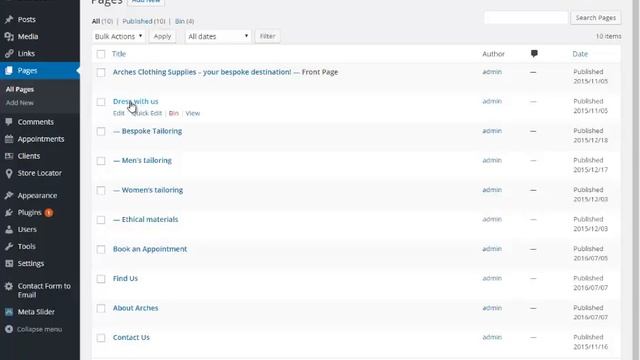Open the Ethical materials page link
The width and height of the screenshot is (640, 360).
click(x=150, y=220)
